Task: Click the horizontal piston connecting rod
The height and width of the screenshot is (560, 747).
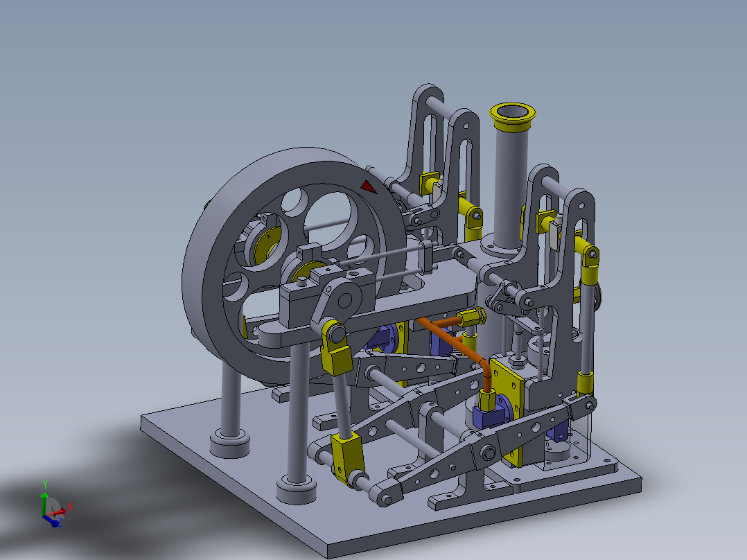Action: [x=388, y=256]
